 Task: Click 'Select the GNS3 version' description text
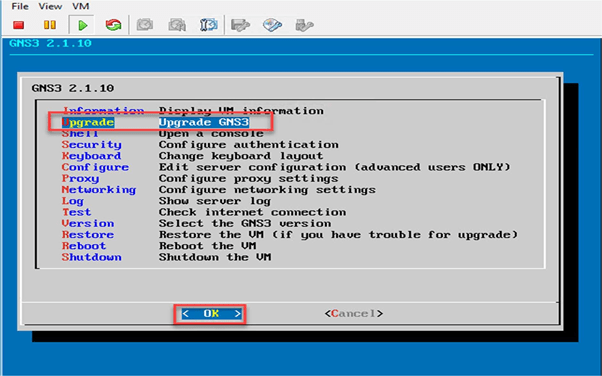point(245,223)
